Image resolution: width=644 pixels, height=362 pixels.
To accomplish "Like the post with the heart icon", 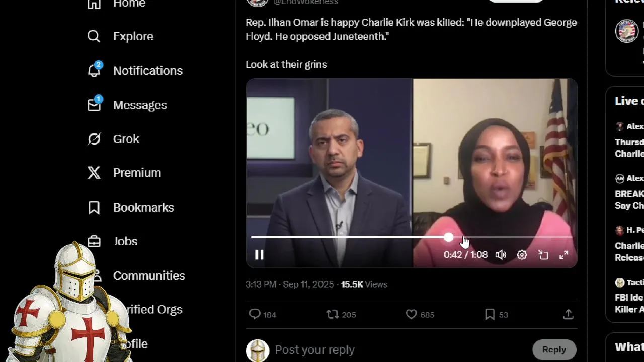I will (420, 314).
